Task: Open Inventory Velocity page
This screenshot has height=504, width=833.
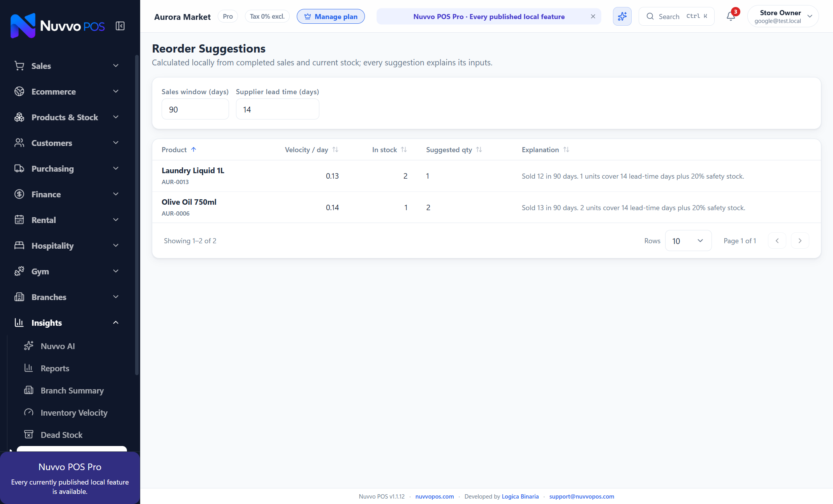Action: [x=72, y=413]
